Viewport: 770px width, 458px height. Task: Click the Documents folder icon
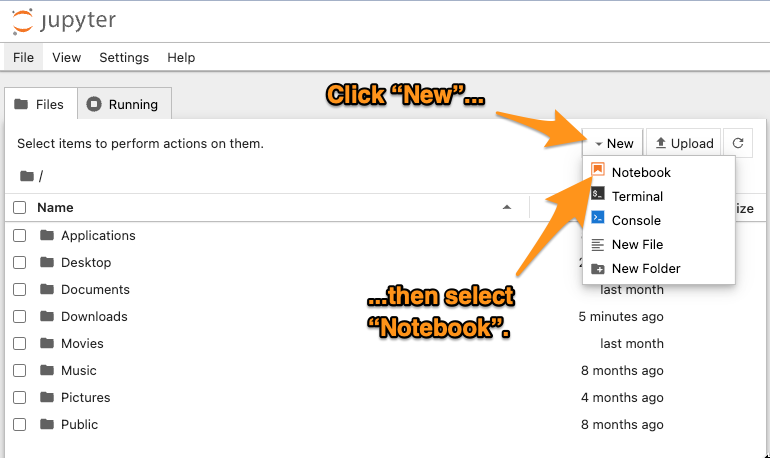click(x=47, y=289)
